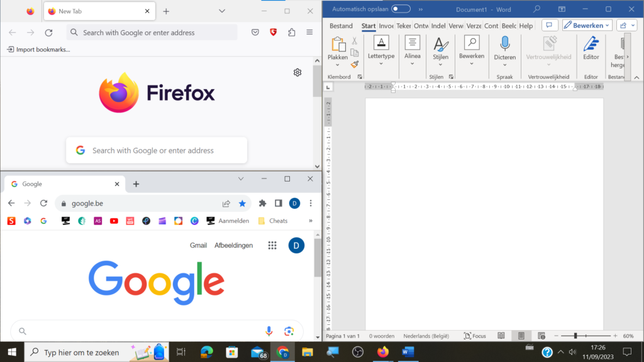Image resolution: width=644 pixels, height=362 pixels.
Task: Open Firefox extensions puzzle icon
Action: coord(292,33)
